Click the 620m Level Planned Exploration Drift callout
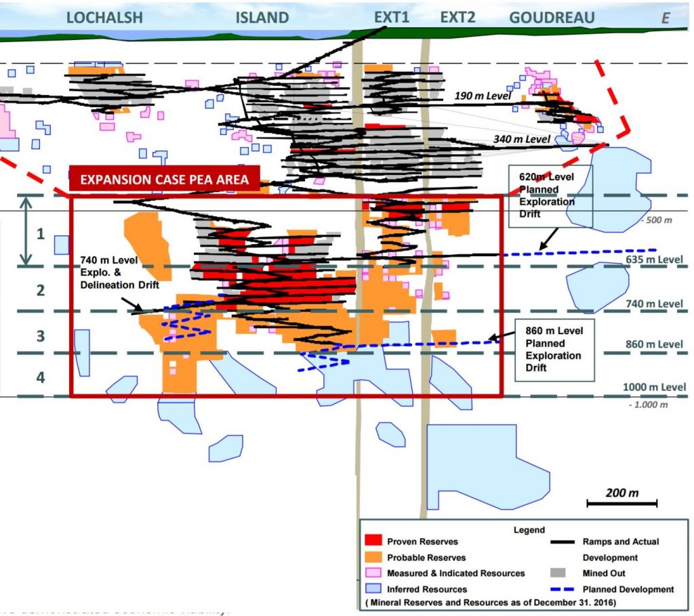The width and height of the screenshot is (694, 616). tap(550, 196)
